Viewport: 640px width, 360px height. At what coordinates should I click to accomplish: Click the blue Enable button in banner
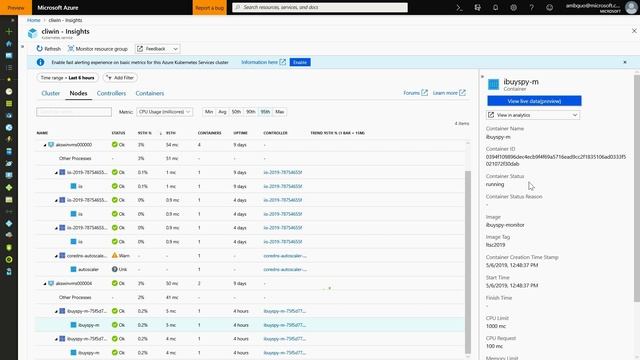click(300, 62)
